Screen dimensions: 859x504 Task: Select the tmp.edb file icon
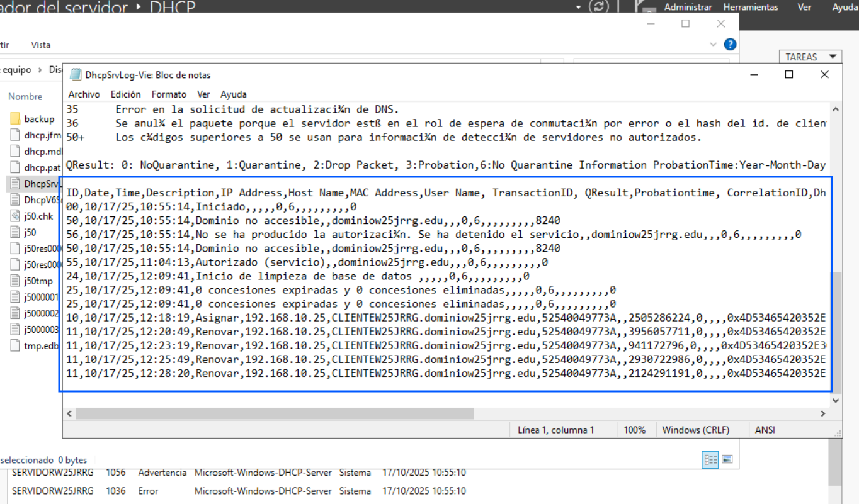pyautogui.click(x=15, y=345)
